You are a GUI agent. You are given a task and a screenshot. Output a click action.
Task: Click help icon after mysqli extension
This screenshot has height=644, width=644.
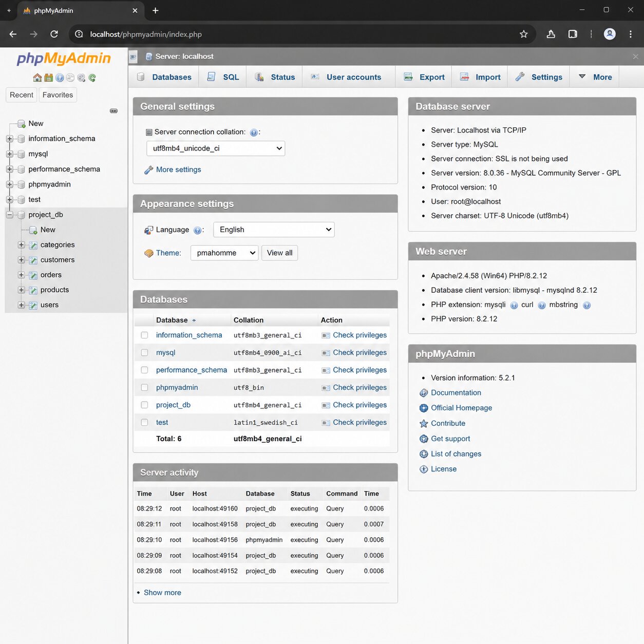click(514, 305)
